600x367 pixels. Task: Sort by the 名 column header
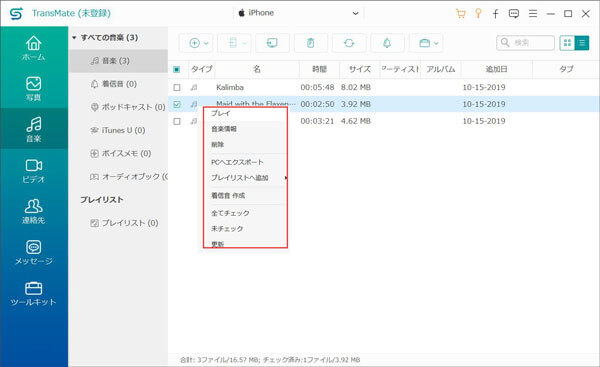257,69
